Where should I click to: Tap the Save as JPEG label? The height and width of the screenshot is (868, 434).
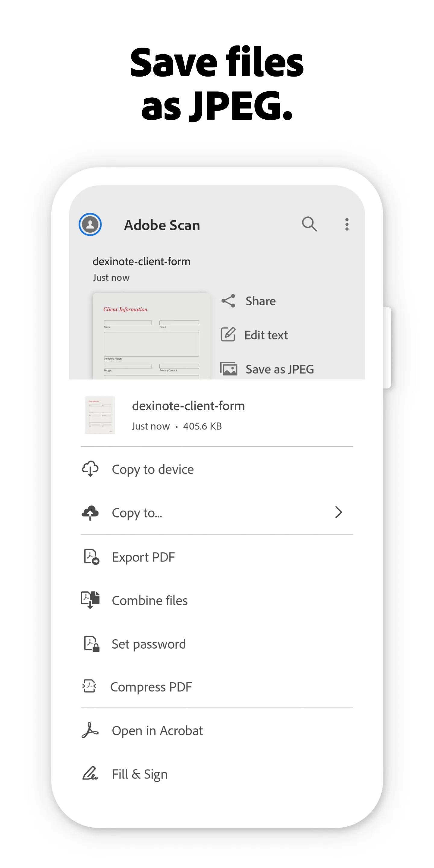[x=280, y=369]
